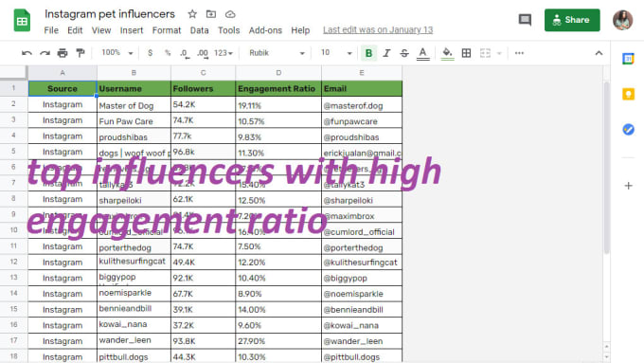Select the Engagement Ratio header cell
The image size is (644, 363).
[x=278, y=89]
